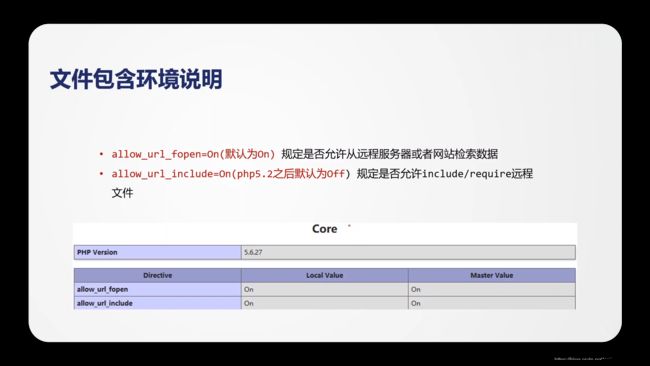Click the 5.6.27 version value cell
650x366 pixels.
click(408, 252)
